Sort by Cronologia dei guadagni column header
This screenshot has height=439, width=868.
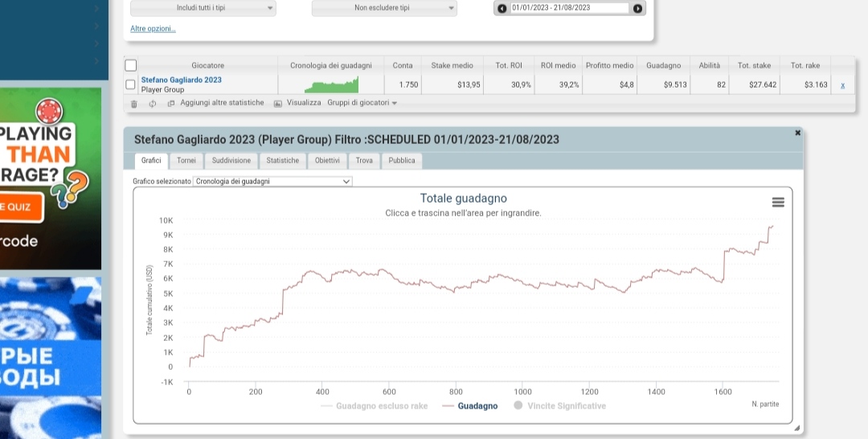tap(331, 65)
